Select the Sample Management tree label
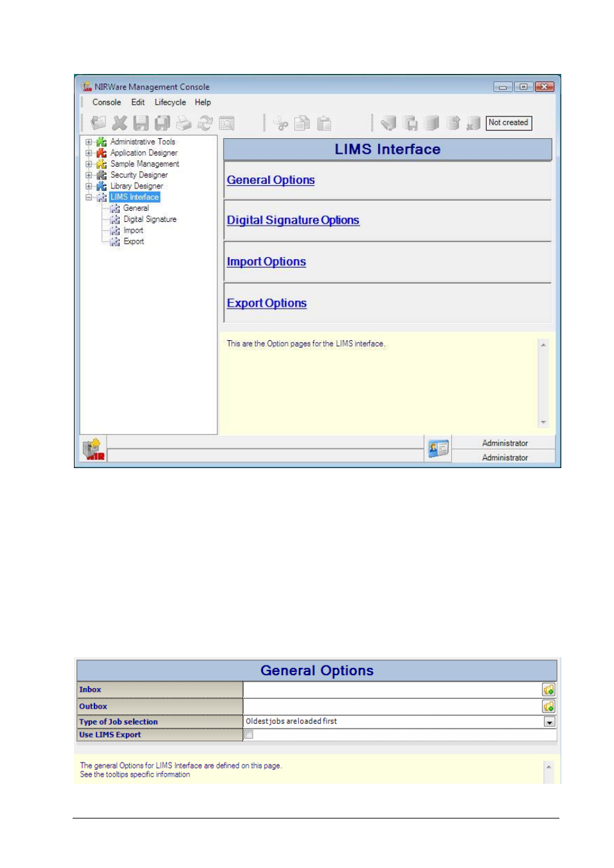This screenshot has width=614, height=868. [145, 164]
